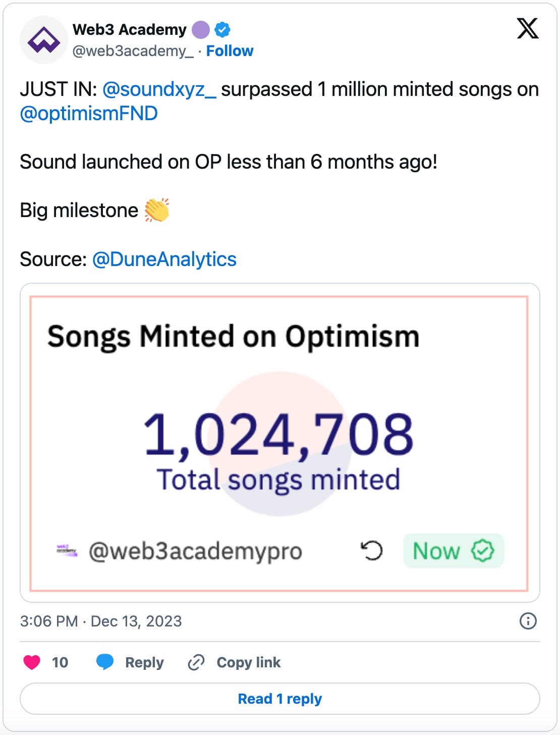Click the blue verified checkmark badge
The width and height of the screenshot is (560, 735).
click(222, 30)
